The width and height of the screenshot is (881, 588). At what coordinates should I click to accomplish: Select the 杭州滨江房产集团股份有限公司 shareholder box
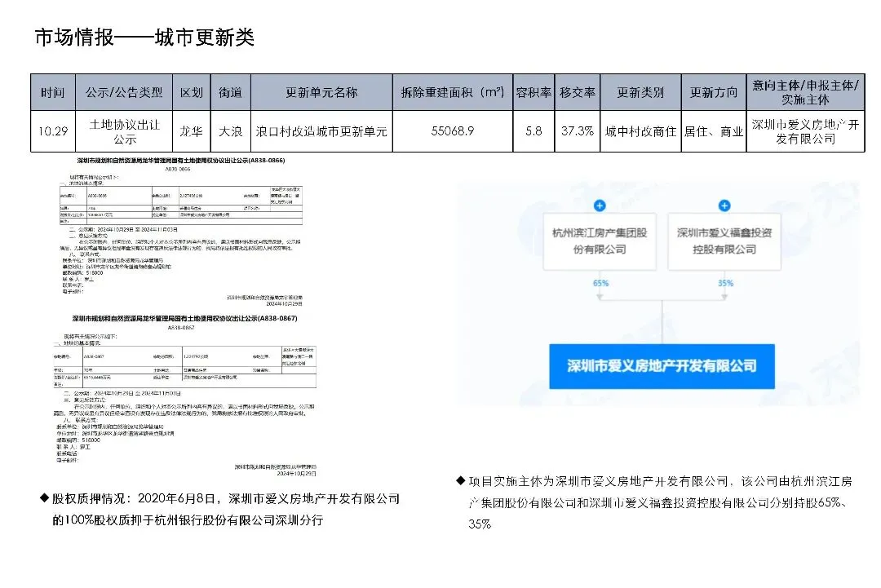coord(600,241)
